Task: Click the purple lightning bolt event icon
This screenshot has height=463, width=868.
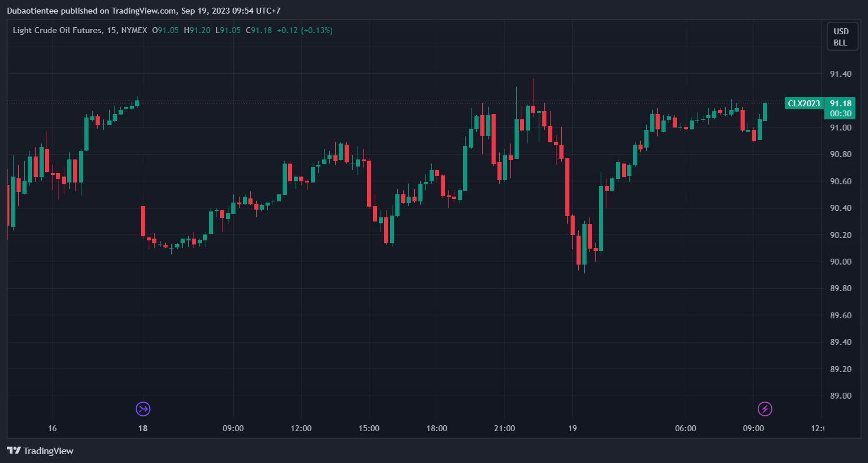Action: point(765,408)
